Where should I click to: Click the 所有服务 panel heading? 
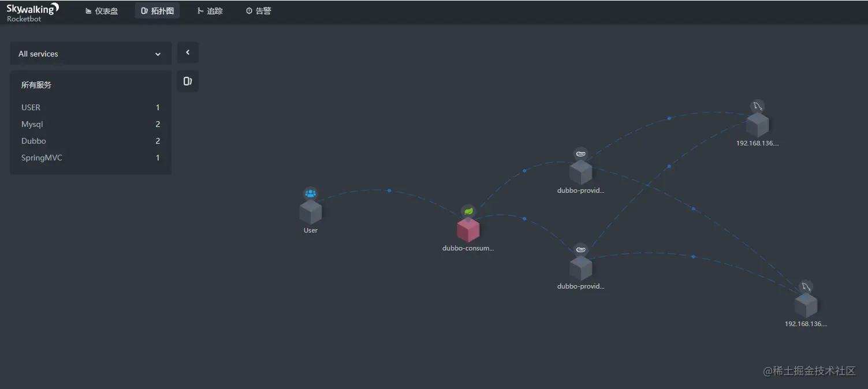(x=36, y=85)
